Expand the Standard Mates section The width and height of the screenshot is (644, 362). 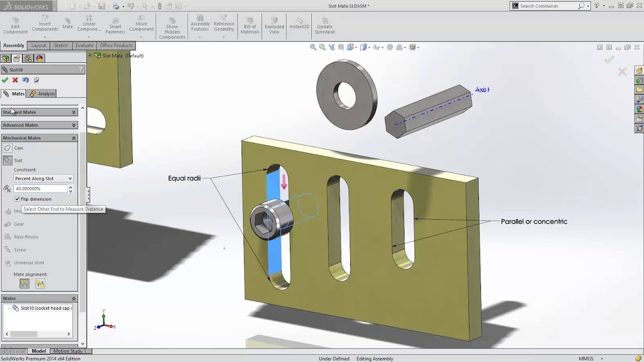pos(39,112)
